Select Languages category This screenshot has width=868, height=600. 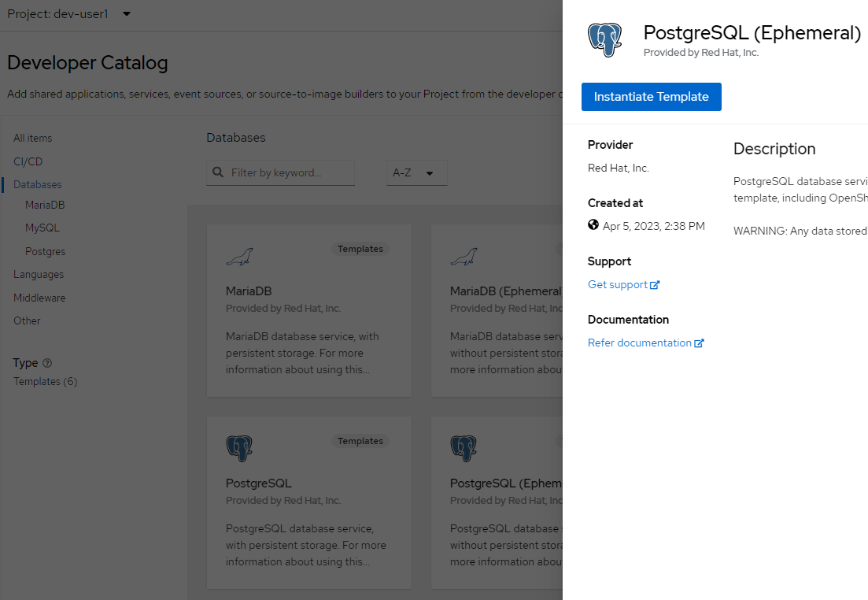39,275
